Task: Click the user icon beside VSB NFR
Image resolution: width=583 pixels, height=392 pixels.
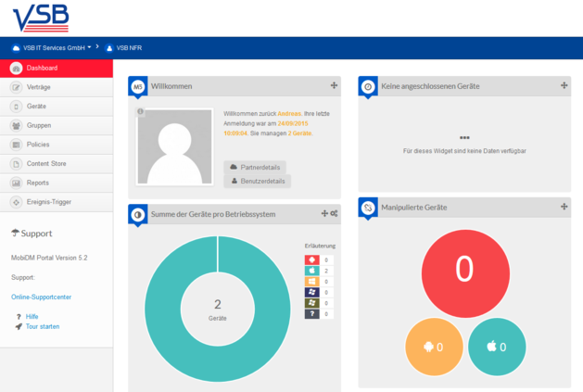Action: click(109, 48)
